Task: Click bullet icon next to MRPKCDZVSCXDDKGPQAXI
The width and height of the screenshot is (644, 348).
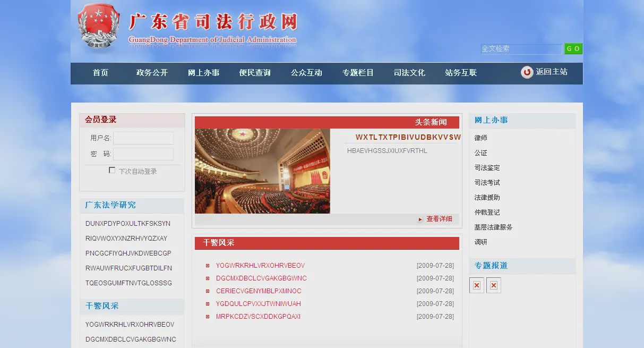Action: [x=208, y=317]
